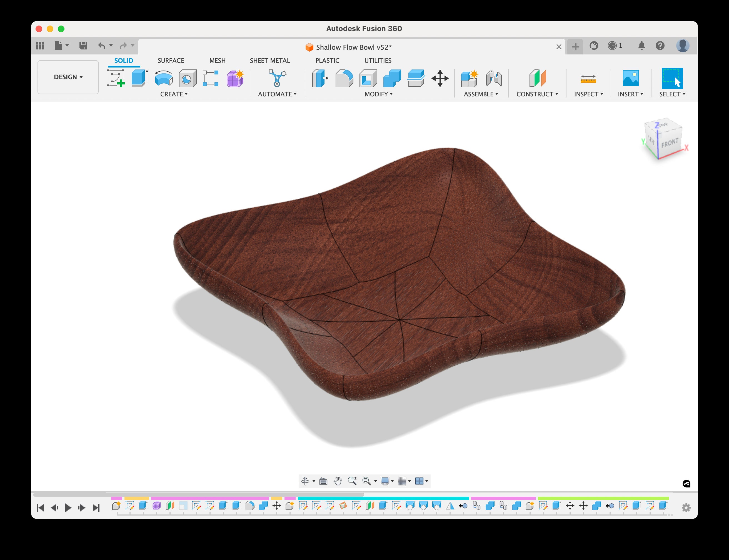
Task: Expand the Modify dropdown menu
Action: coord(378,94)
